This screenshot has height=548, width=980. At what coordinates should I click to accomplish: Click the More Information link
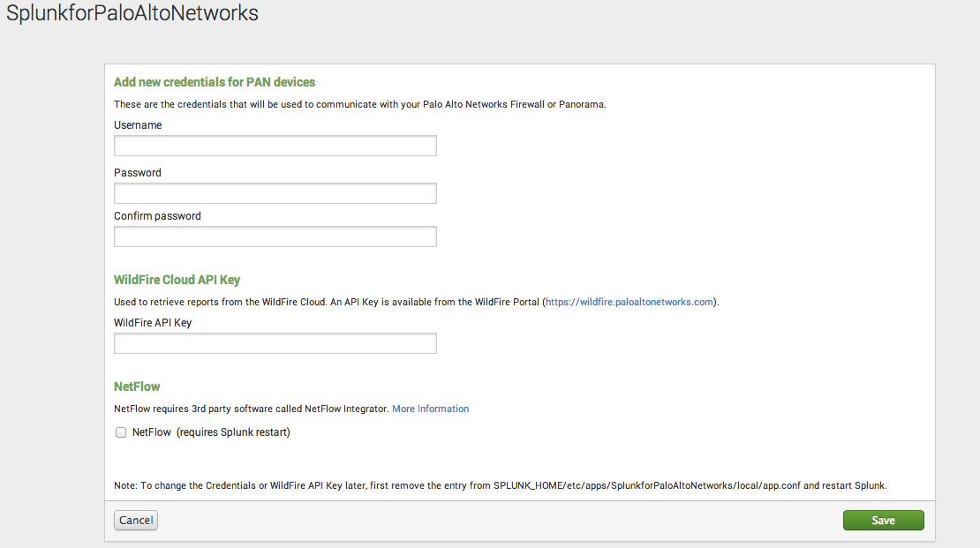coord(430,409)
